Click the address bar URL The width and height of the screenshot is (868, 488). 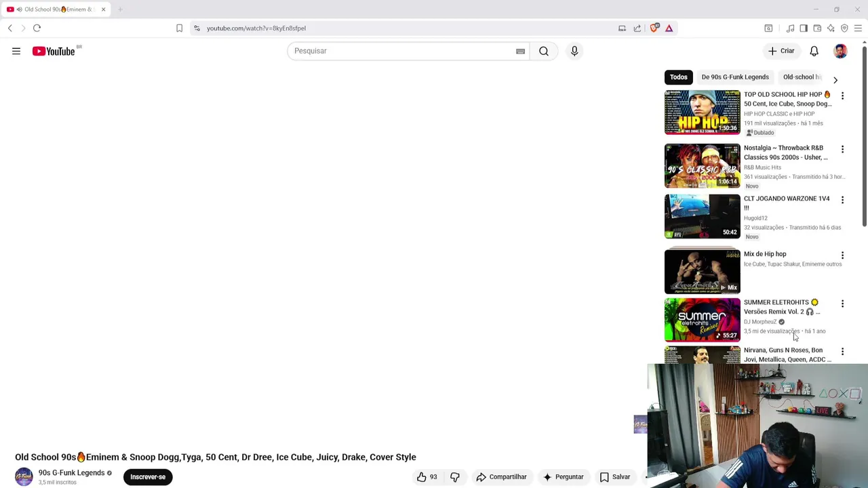[256, 28]
